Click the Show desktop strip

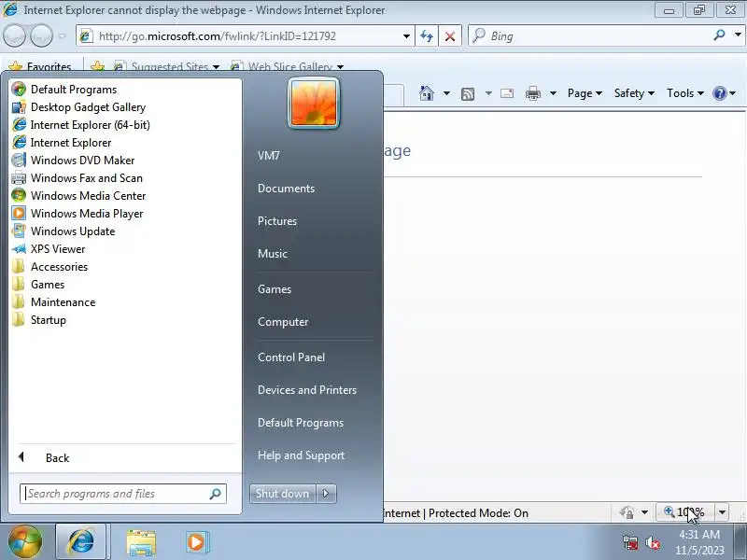click(740, 542)
